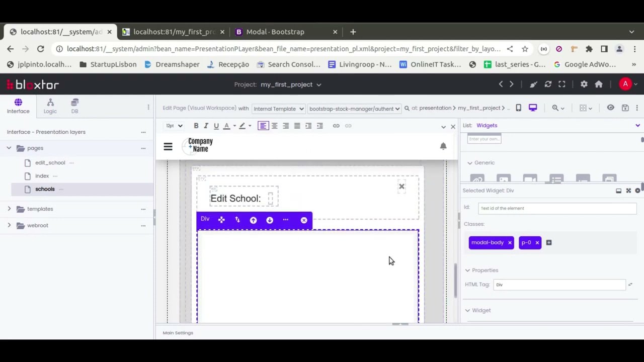Toggle full screen mode icon
644x362 pixels.
[x=562, y=84]
